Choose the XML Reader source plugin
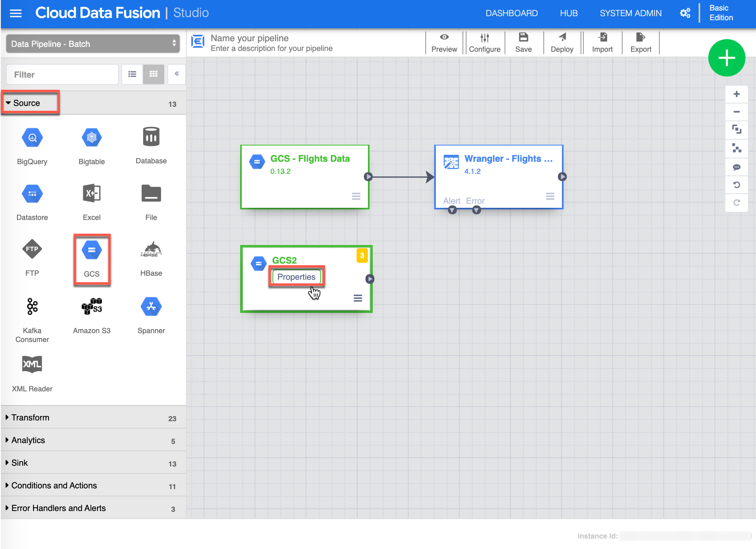The height and width of the screenshot is (549, 756). point(32,365)
